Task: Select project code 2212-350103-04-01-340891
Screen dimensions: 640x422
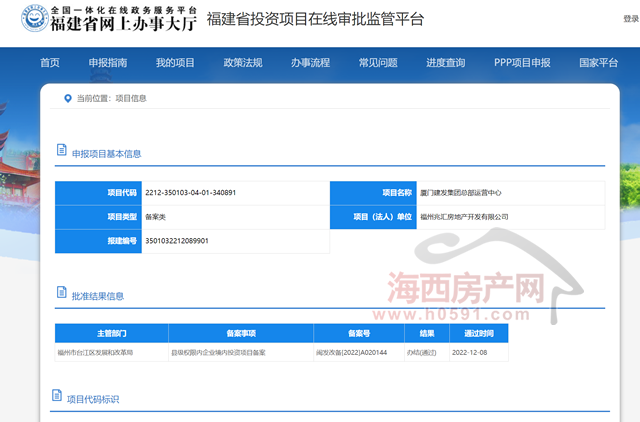Action: [x=191, y=193]
